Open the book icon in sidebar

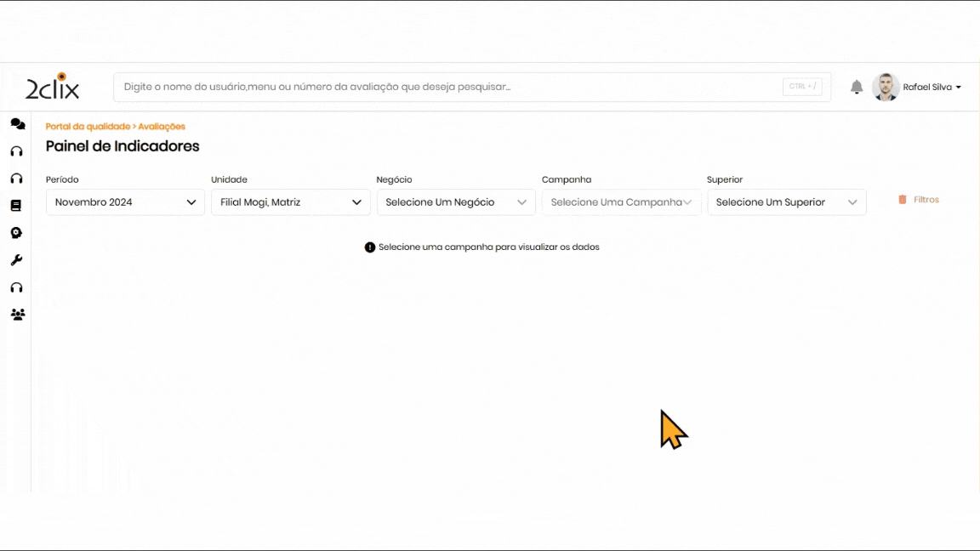(16, 206)
